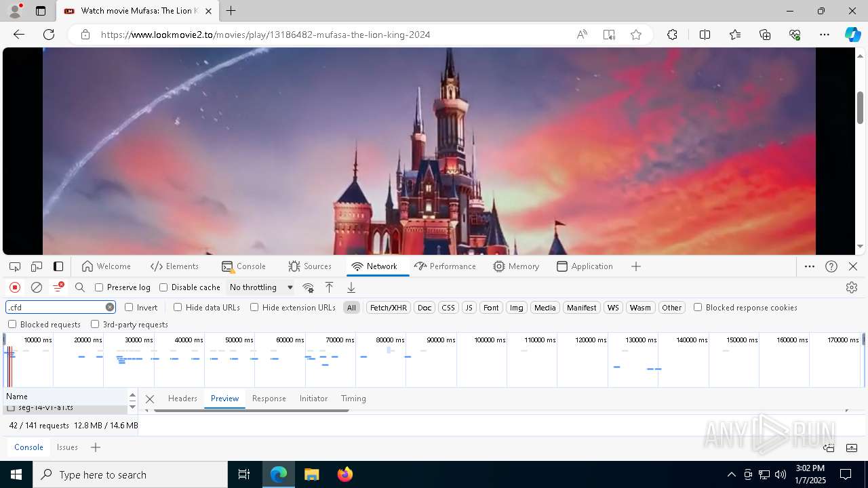The height and width of the screenshot is (488, 868).
Task: Open the Issues drawer tab
Action: pyautogui.click(x=67, y=447)
